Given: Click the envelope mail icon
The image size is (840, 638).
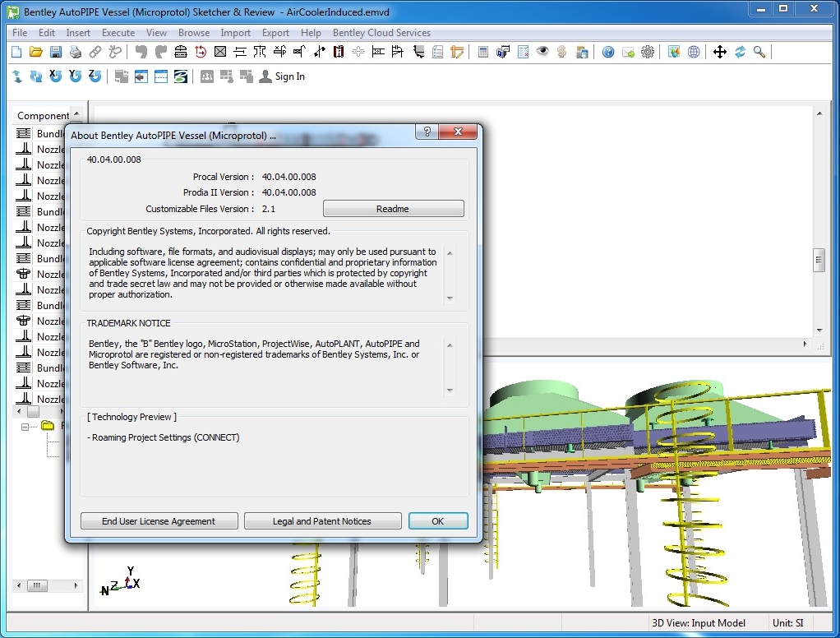Looking at the screenshot, I should click(x=628, y=53).
